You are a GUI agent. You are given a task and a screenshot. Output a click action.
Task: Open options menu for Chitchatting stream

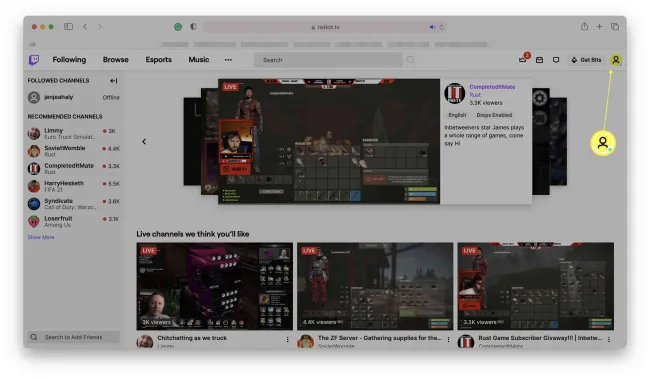point(287,340)
